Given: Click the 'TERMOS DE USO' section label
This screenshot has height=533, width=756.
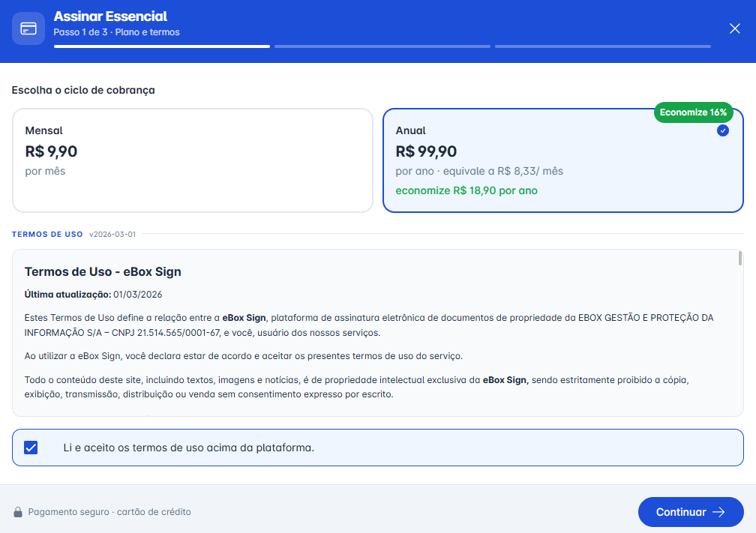Looking at the screenshot, I should pos(47,234).
